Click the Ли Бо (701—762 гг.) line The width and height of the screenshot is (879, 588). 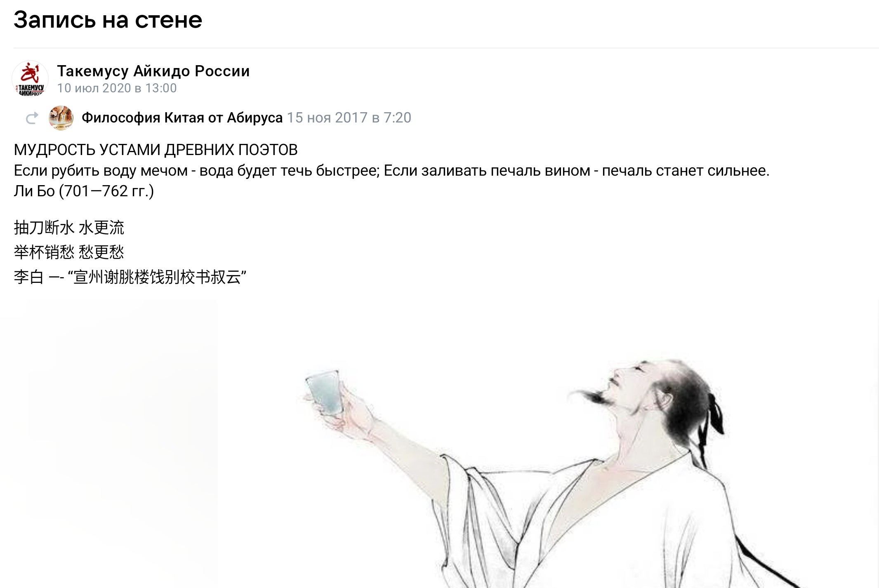(x=84, y=191)
